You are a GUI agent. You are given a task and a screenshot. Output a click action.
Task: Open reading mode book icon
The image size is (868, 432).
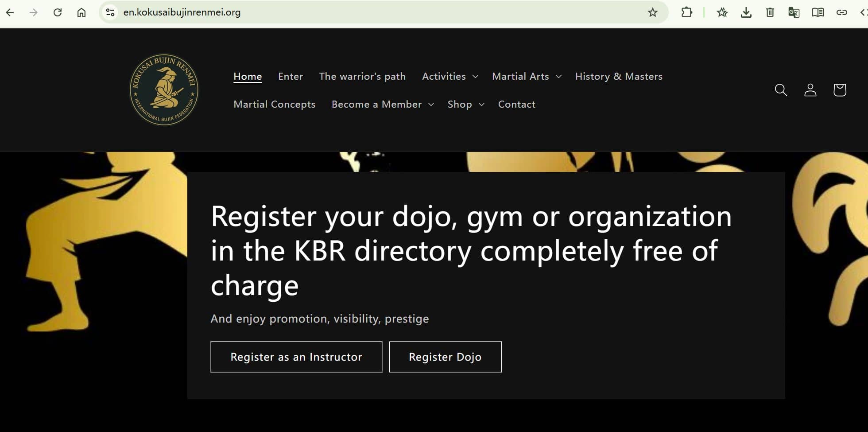pos(818,12)
